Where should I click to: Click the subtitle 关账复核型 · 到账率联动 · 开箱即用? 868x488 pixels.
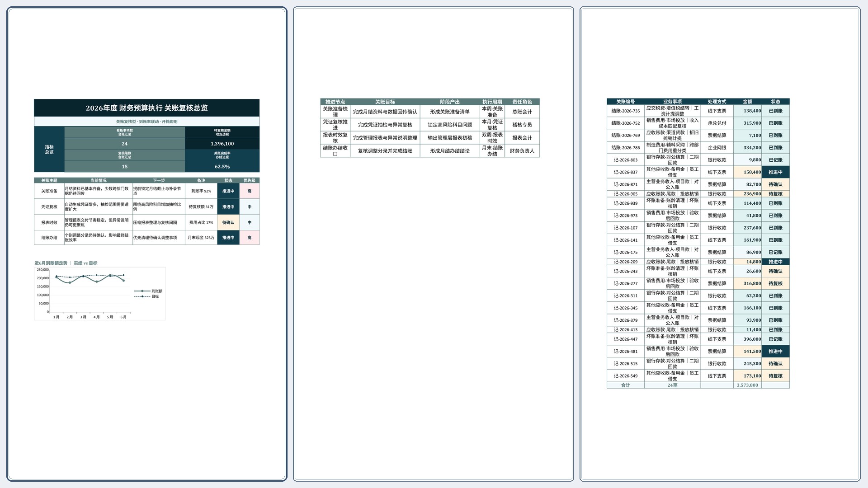(x=147, y=122)
